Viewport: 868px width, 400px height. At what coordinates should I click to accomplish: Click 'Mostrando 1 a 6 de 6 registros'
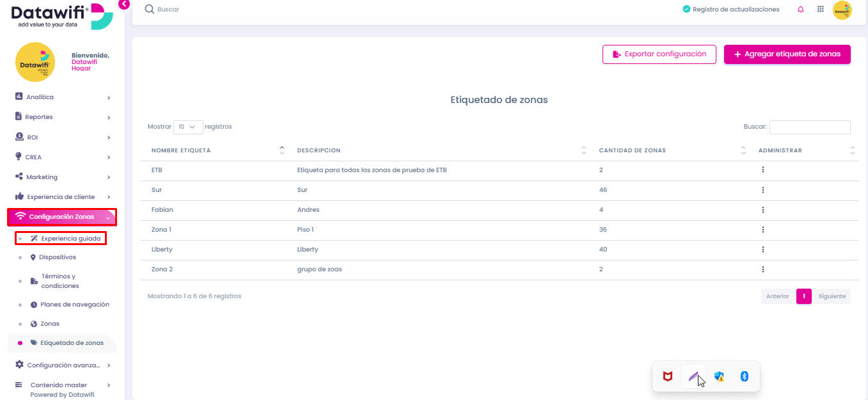tap(194, 296)
